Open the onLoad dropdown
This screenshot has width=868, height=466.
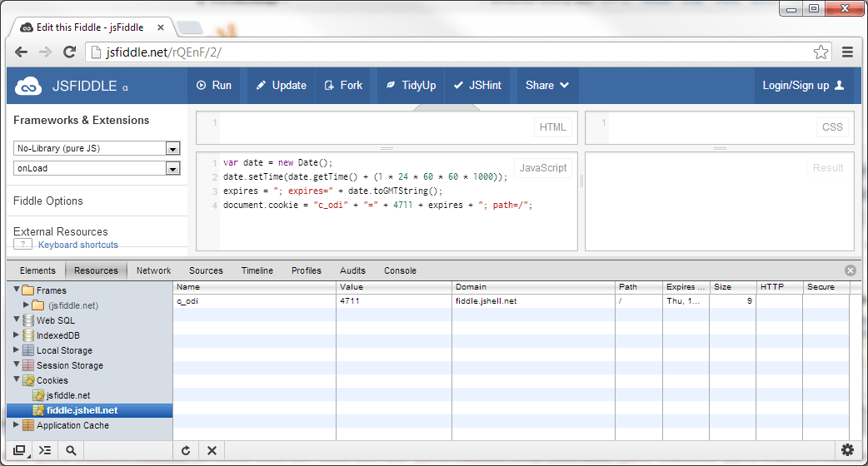pos(97,168)
